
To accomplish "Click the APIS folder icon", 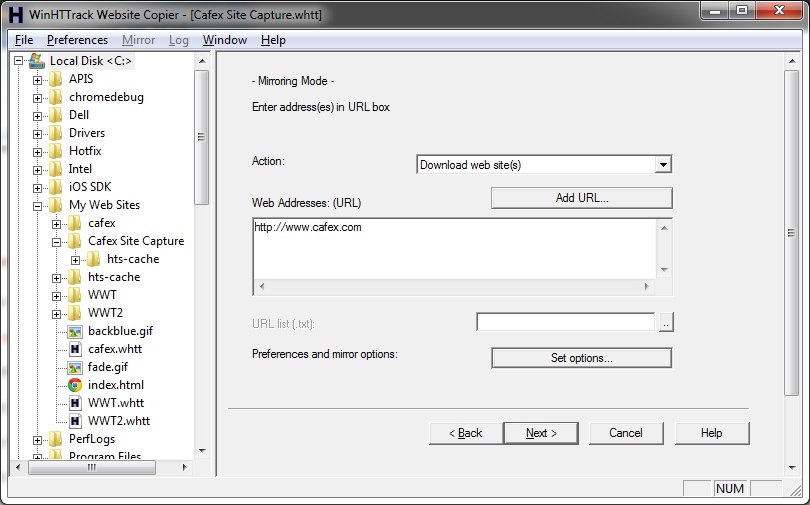I will click(x=55, y=79).
